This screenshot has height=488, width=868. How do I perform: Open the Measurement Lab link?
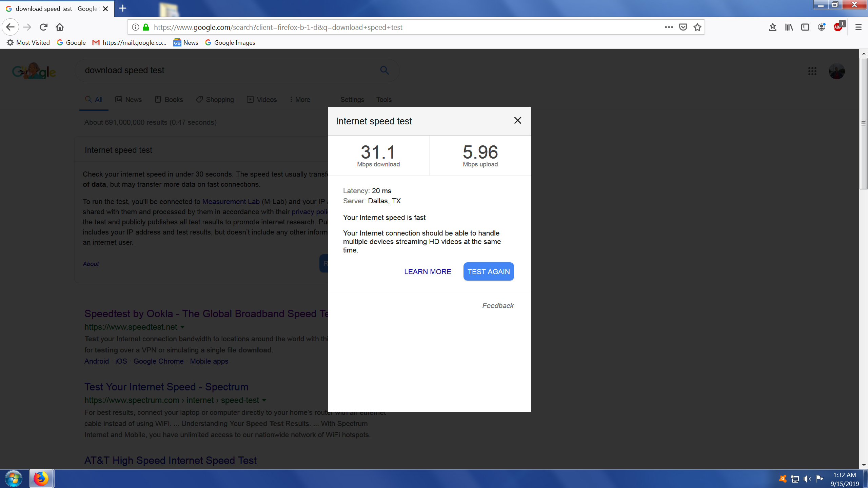coord(230,202)
